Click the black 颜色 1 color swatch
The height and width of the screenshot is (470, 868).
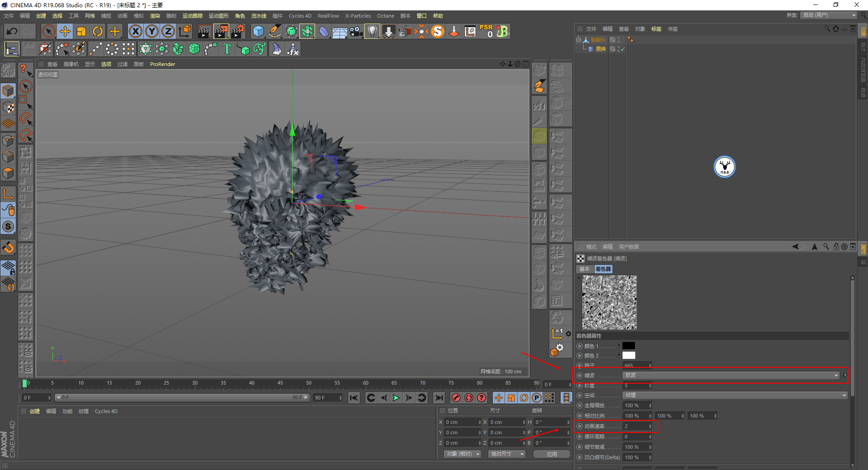pos(628,346)
